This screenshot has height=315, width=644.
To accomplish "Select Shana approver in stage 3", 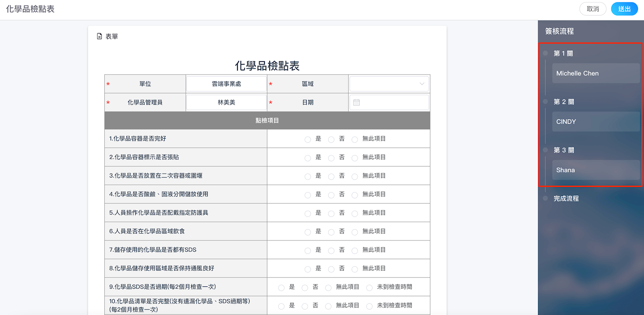I will click(596, 170).
